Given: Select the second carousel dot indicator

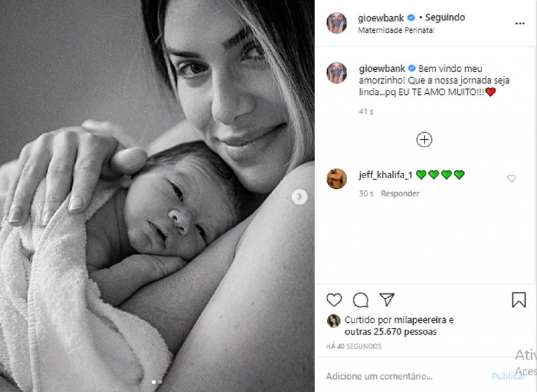Looking at the screenshot, I should click(x=160, y=382).
